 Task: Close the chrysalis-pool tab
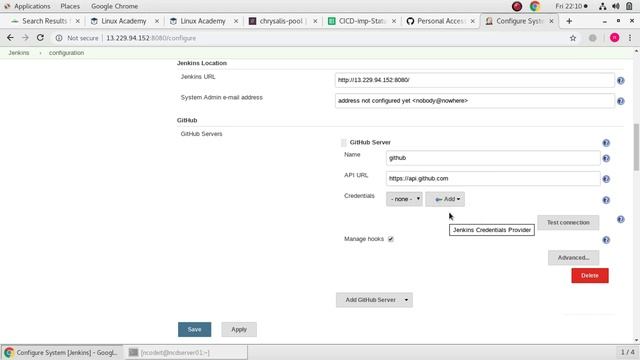pyautogui.click(x=315, y=21)
